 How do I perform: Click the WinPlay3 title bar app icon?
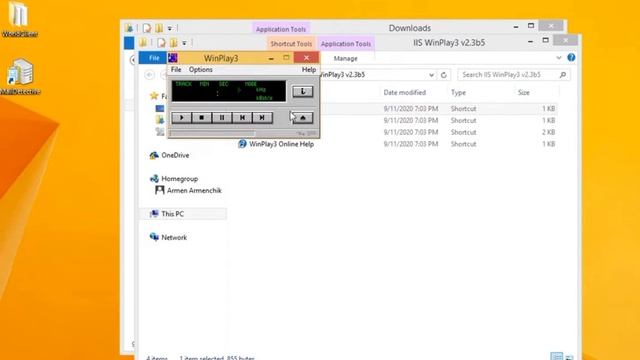coord(173,58)
